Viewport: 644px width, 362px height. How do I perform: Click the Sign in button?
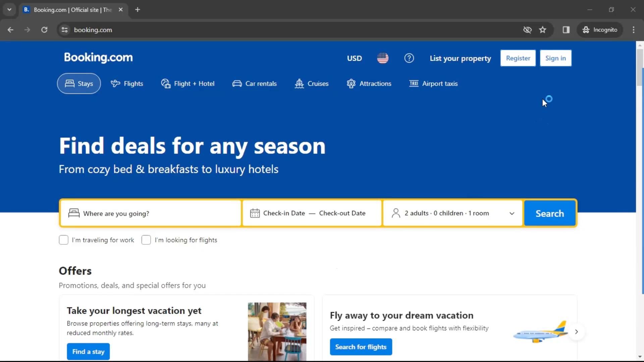555,58
